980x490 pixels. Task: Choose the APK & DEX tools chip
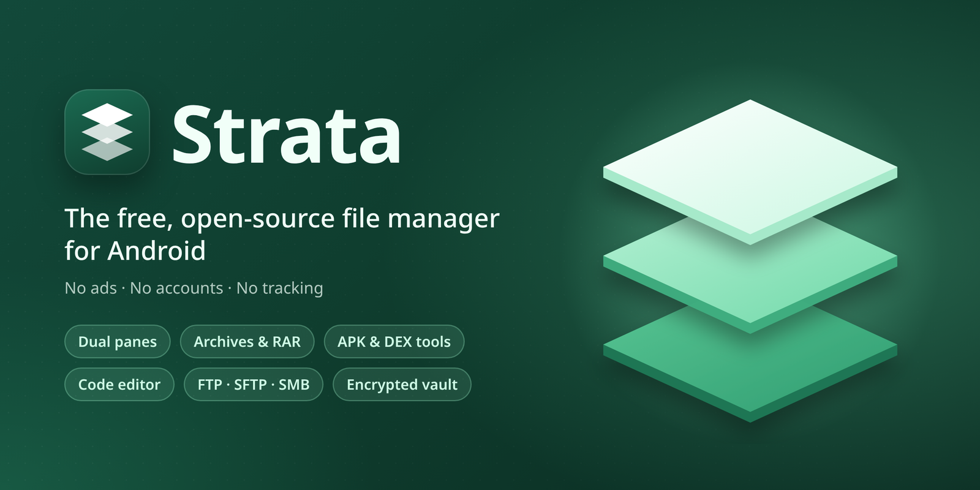coord(394,342)
